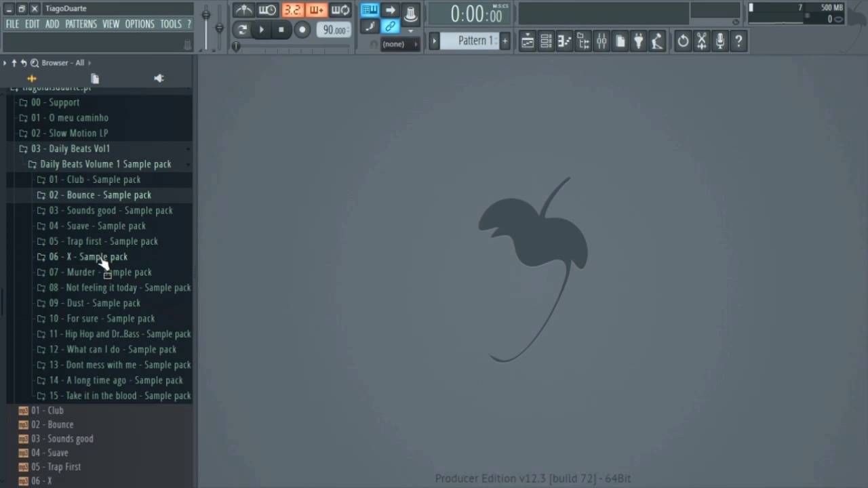Toggle loop recording
This screenshot has height=488, width=868.
[340, 10]
